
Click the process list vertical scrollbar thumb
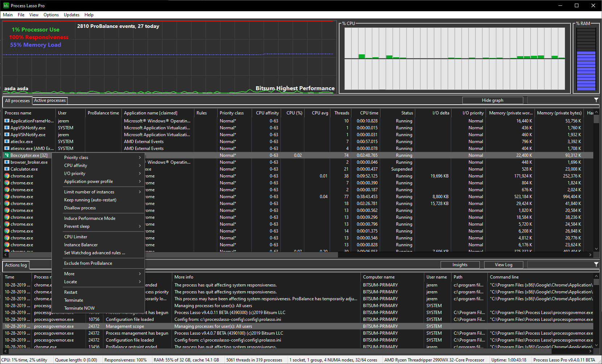[596, 120]
